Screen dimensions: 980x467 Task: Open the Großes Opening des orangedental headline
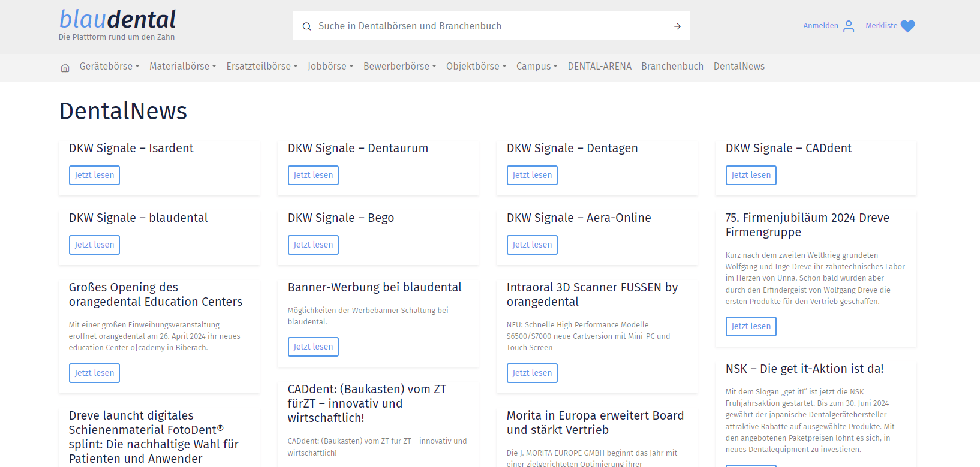[155, 294]
